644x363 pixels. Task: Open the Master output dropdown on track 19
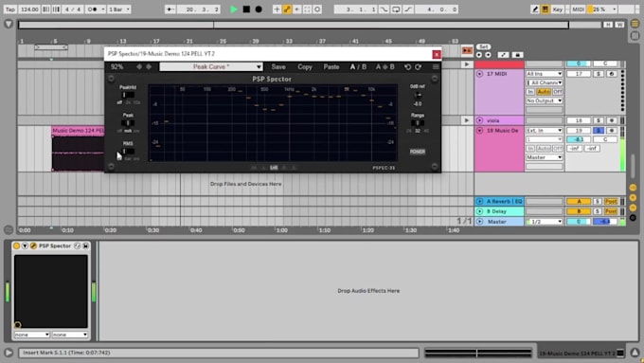pos(545,157)
